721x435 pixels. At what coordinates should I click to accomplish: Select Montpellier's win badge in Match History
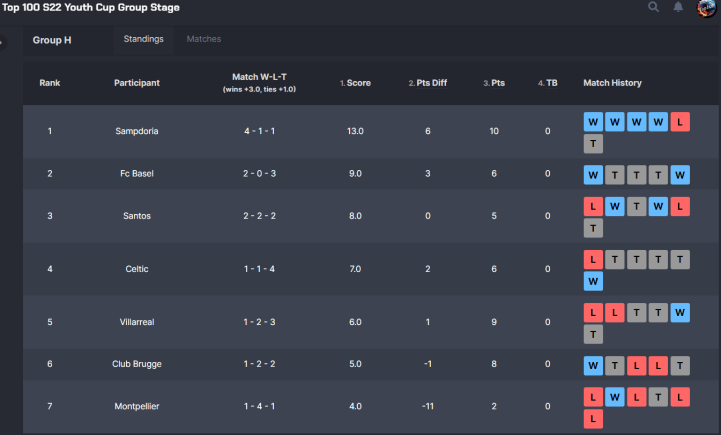(615, 397)
